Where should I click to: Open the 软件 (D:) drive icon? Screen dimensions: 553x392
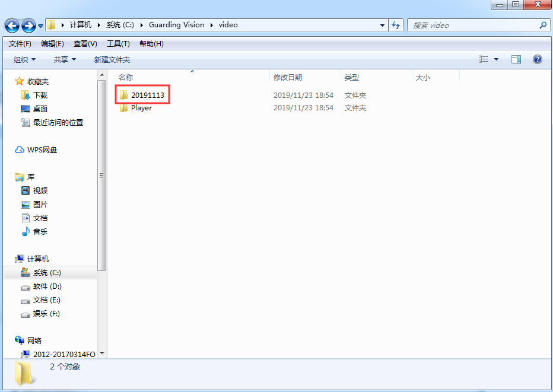[26, 287]
